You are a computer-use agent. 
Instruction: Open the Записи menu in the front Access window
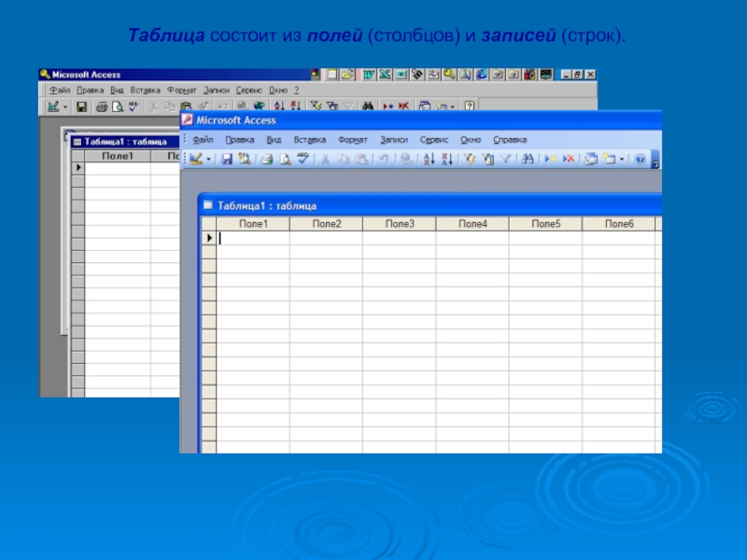click(x=394, y=139)
